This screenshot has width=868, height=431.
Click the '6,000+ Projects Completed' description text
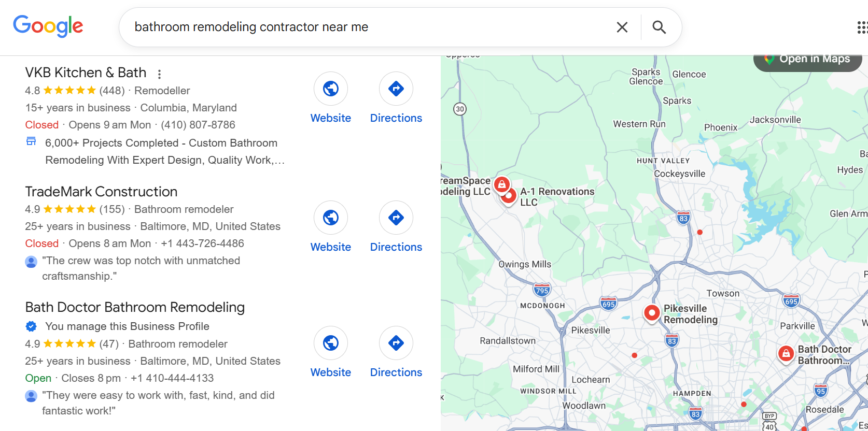(x=165, y=151)
